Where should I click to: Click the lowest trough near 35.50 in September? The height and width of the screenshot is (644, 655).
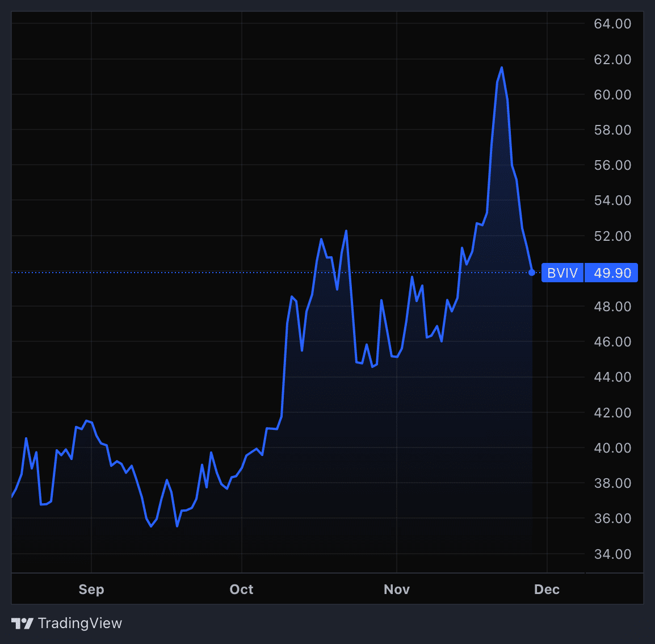point(151,526)
